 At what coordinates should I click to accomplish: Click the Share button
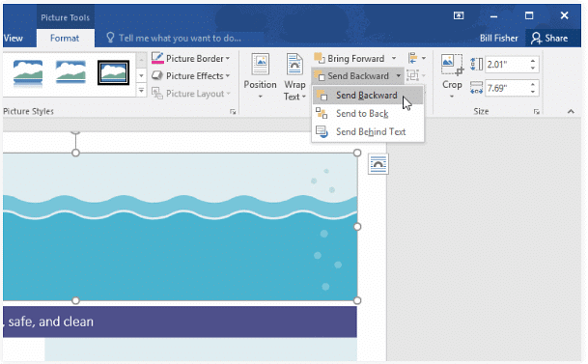pos(549,38)
